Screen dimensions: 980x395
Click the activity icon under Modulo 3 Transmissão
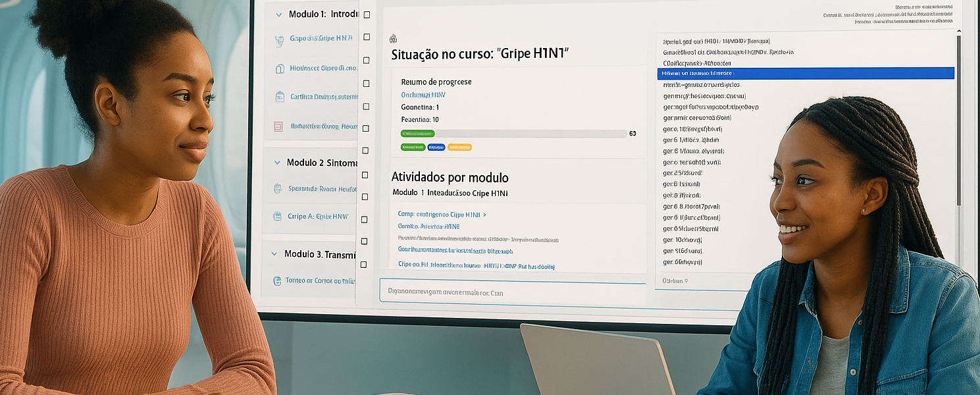[279, 280]
